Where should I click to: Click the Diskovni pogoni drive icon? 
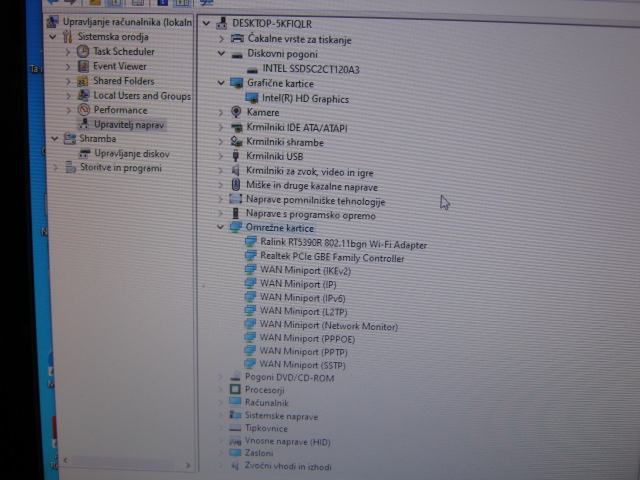point(237,55)
